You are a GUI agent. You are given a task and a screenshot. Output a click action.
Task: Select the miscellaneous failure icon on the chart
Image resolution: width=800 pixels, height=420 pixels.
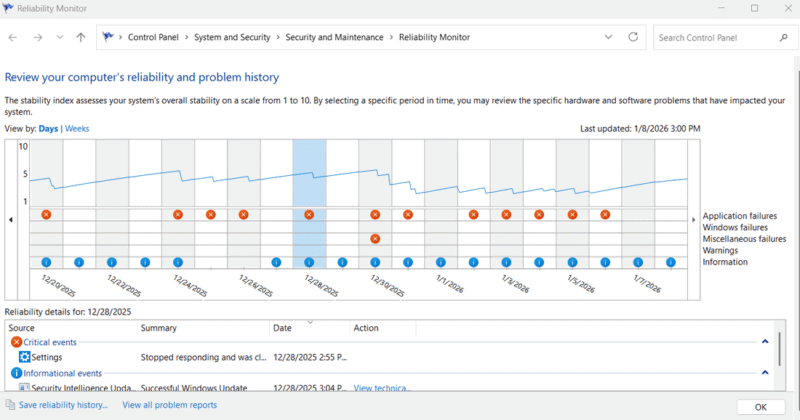(x=375, y=239)
